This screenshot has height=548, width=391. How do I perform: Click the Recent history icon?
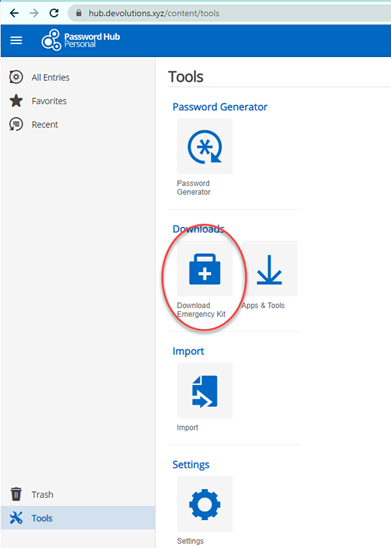pos(16,124)
